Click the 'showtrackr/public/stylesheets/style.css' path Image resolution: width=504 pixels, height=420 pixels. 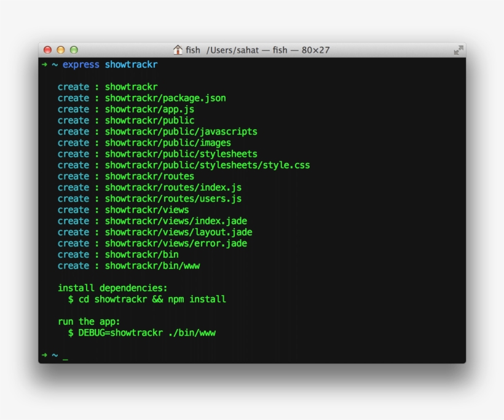point(207,165)
